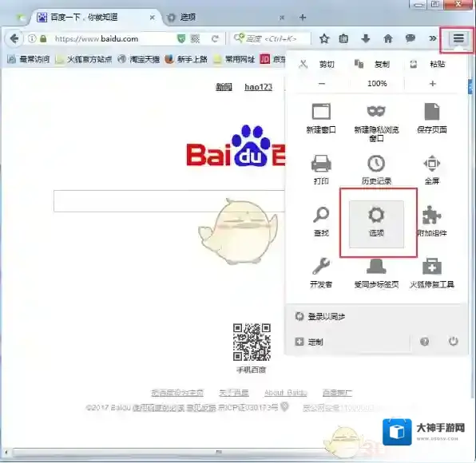
Task: Click the power exit Firefox button
Action: coord(453,342)
